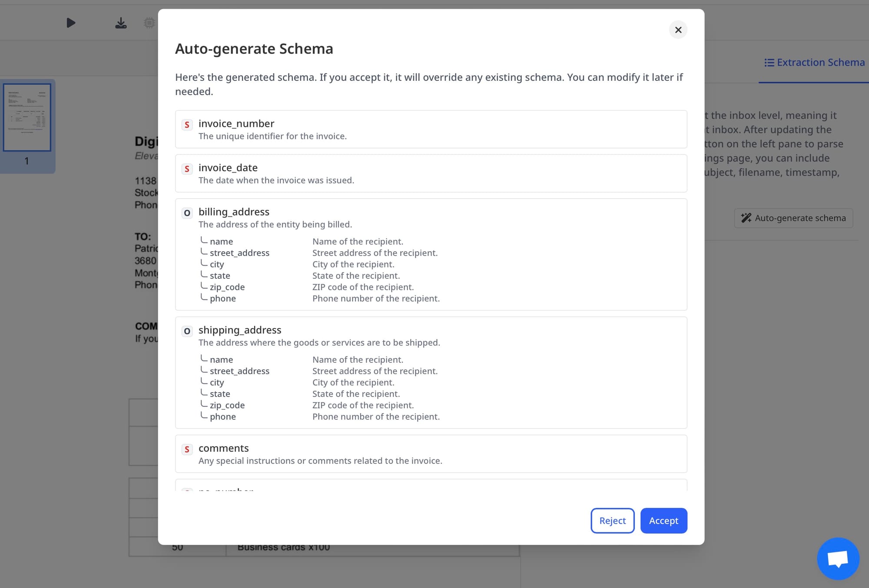Close the Auto-generate Schema dialog
The height and width of the screenshot is (588, 869).
click(x=678, y=30)
